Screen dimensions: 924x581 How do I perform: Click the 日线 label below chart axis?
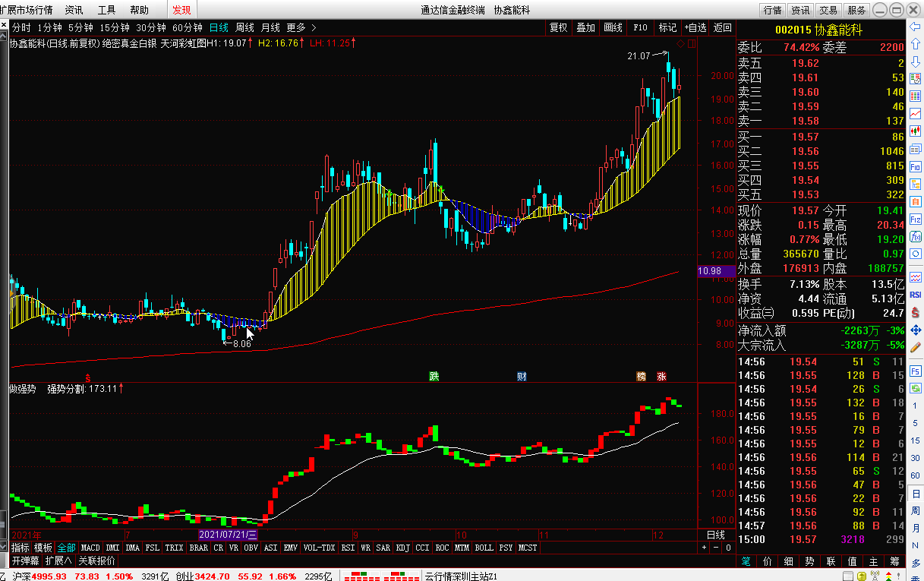[716, 535]
